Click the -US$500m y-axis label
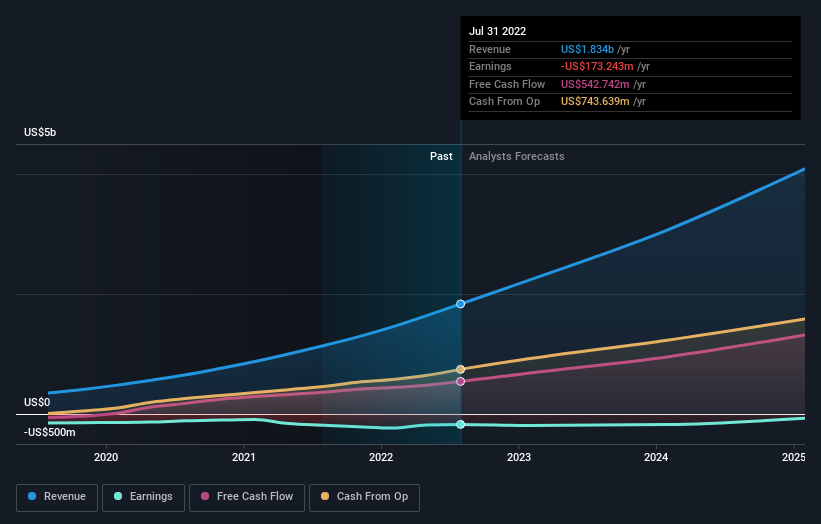This screenshot has width=821, height=524. click(49, 432)
